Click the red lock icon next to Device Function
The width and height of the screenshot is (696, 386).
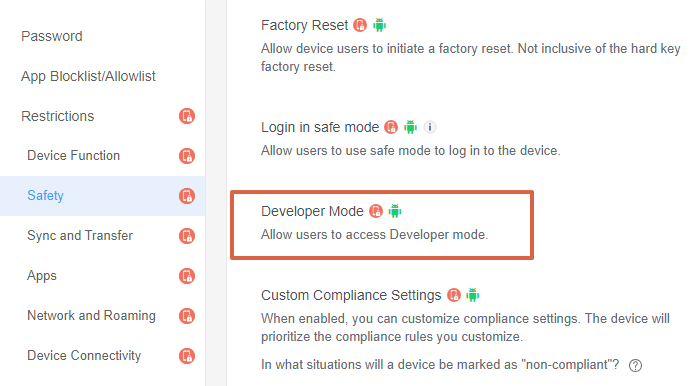[x=187, y=156]
